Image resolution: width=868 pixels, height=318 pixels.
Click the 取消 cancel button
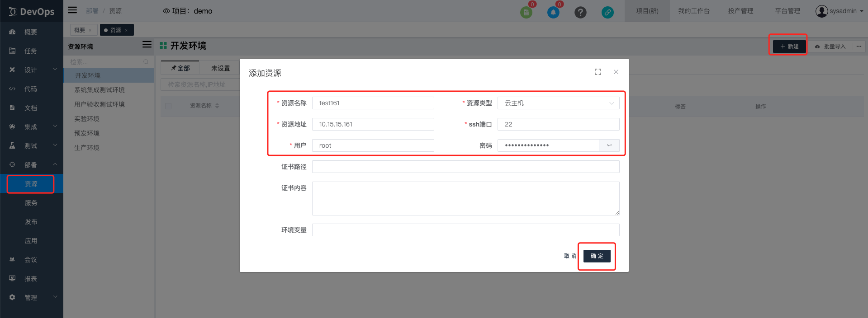(570, 256)
